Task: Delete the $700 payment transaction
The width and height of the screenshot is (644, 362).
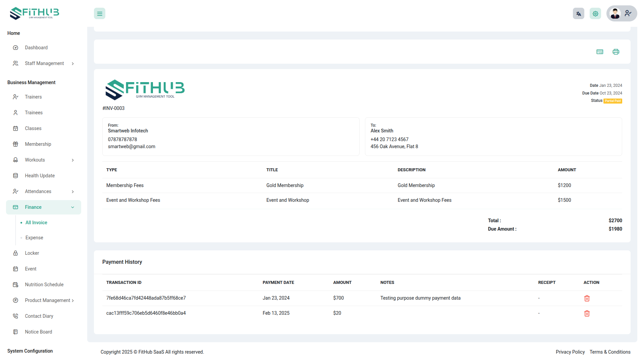Action: pos(587,298)
